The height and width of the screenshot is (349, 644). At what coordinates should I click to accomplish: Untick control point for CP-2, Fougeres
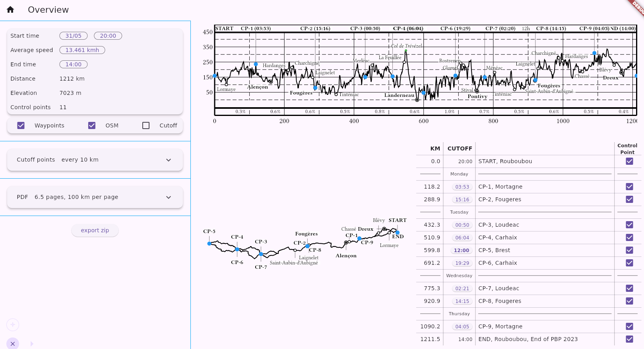629,199
